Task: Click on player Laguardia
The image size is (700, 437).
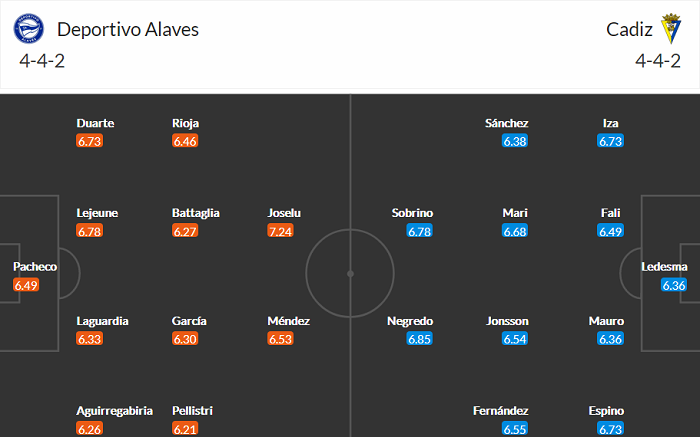Action: click(x=102, y=321)
